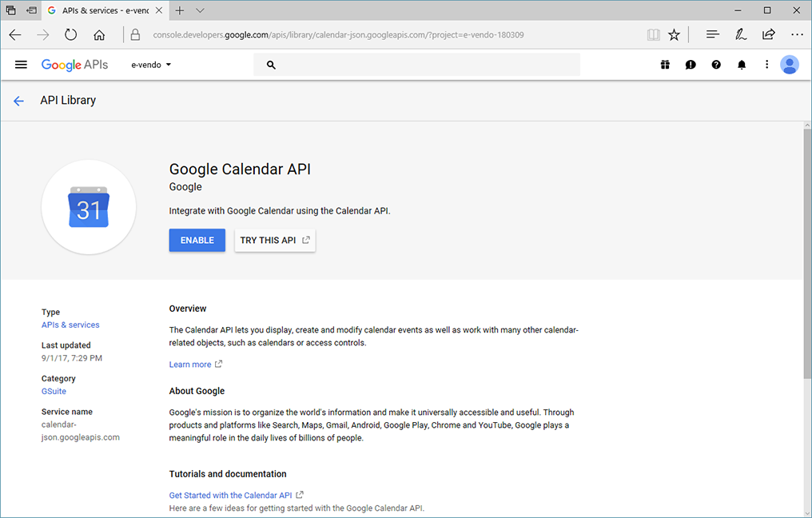Go to browser home page icon

pyautogui.click(x=99, y=34)
